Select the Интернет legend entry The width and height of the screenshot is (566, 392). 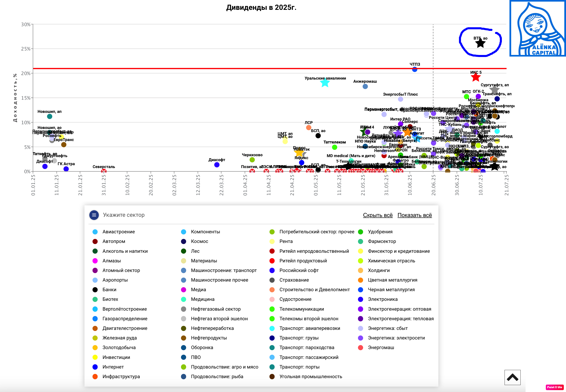(x=108, y=367)
